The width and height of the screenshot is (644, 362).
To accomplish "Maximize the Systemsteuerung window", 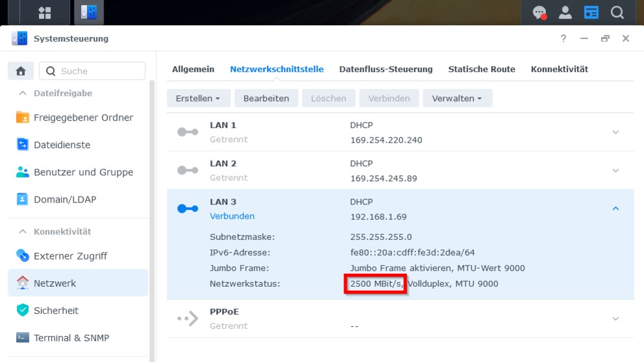I will coord(605,38).
